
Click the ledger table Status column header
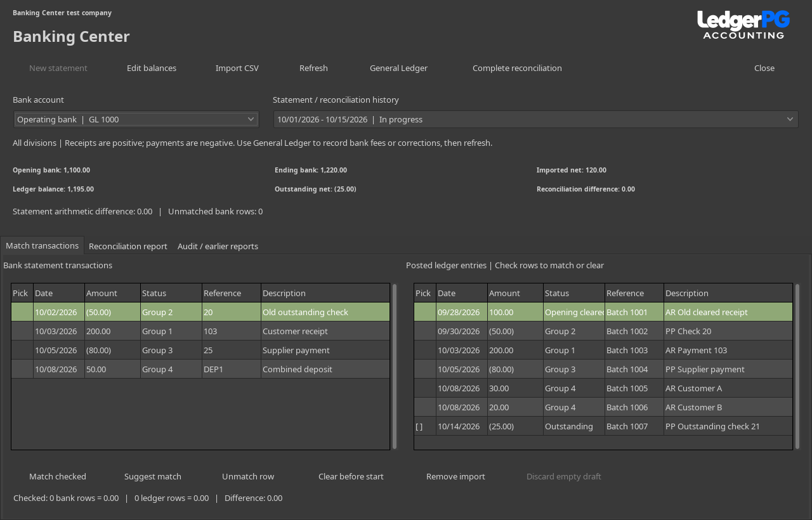(x=574, y=293)
